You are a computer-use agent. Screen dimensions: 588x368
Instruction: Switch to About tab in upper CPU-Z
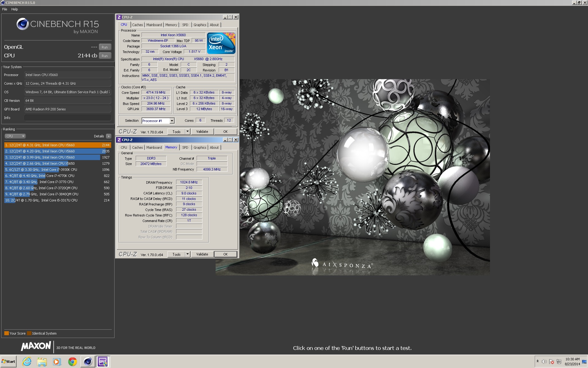[214, 25]
